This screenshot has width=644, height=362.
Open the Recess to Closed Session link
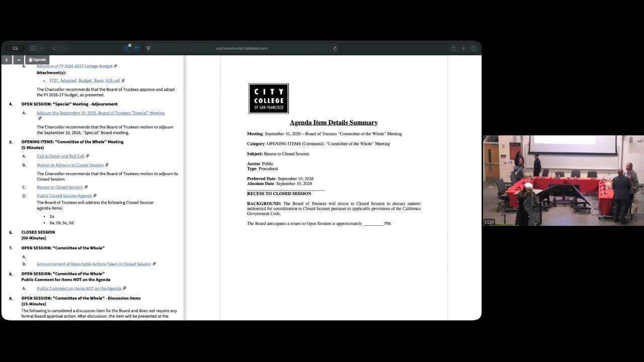[x=60, y=187]
